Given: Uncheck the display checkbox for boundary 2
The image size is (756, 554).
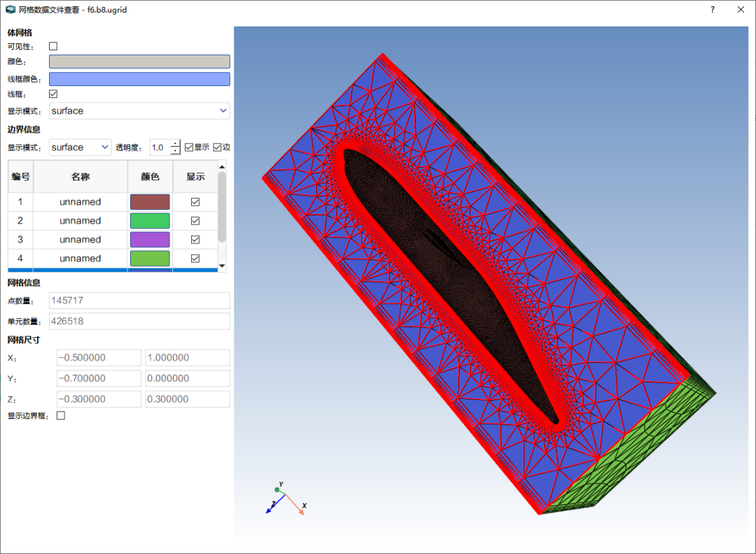Looking at the screenshot, I should click(x=195, y=220).
